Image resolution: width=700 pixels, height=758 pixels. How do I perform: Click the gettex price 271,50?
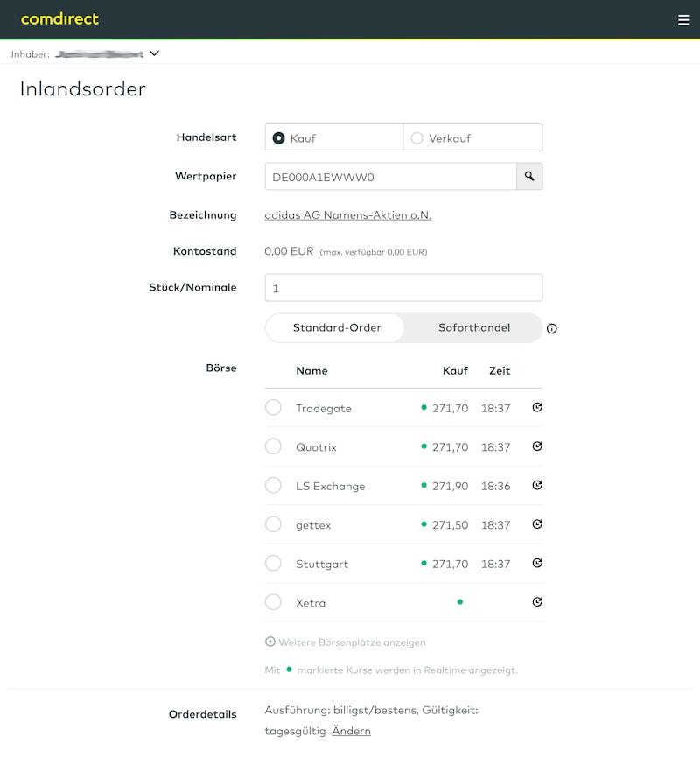[x=450, y=525]
